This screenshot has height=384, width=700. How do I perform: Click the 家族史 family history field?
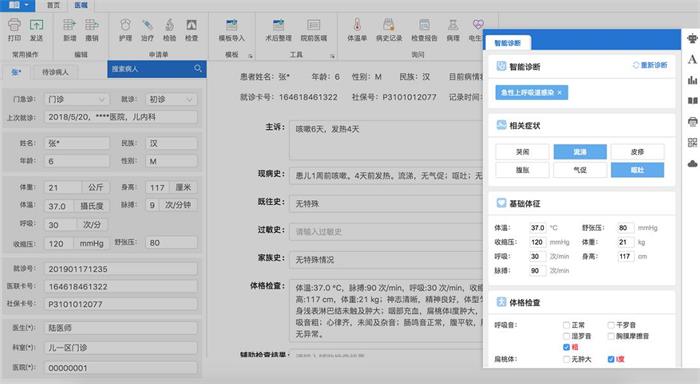pyautogui.click(x=387, y=259)
